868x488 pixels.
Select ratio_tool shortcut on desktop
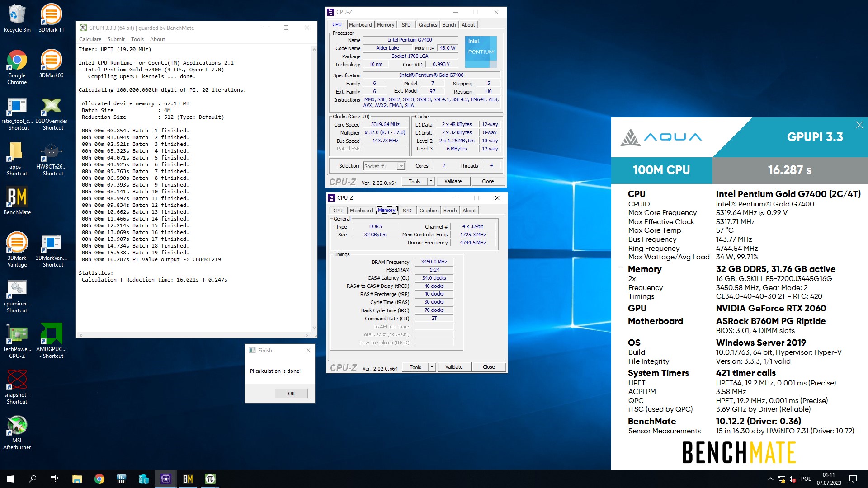pos(17,114)
